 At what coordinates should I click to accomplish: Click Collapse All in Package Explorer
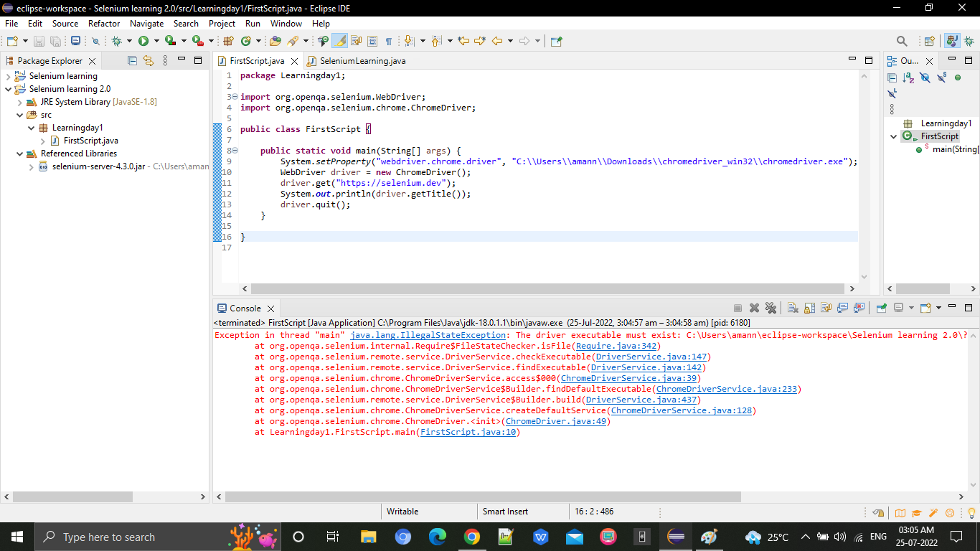[132, 61]
